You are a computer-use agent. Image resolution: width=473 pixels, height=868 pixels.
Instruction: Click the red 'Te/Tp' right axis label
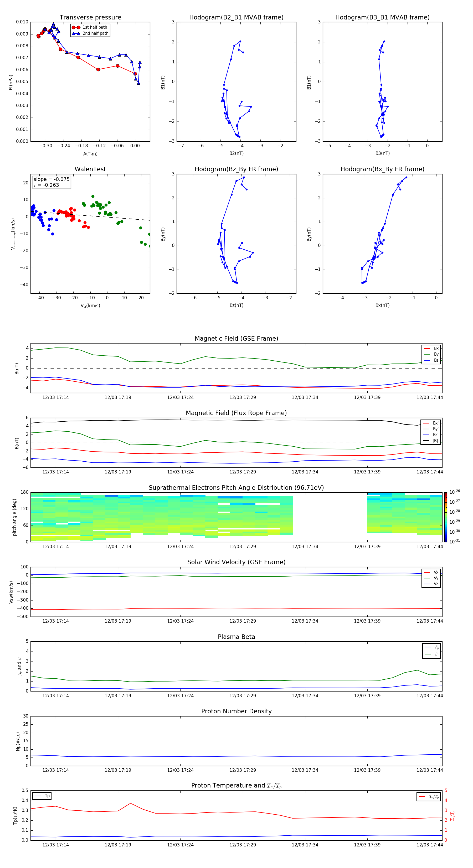(x=453, y=815)
